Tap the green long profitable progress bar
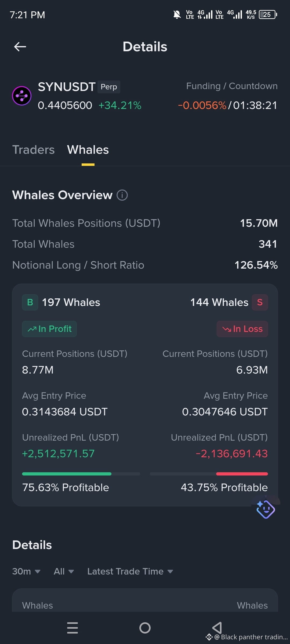The height and width of the screenshot is (644, 290). tap(81, 474)
